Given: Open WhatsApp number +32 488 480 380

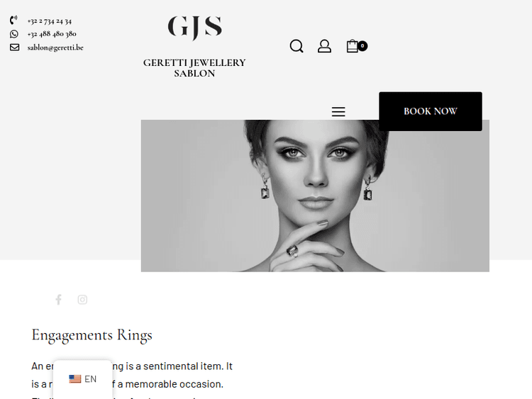Looking at the screenshot, I should pos(52,34).
